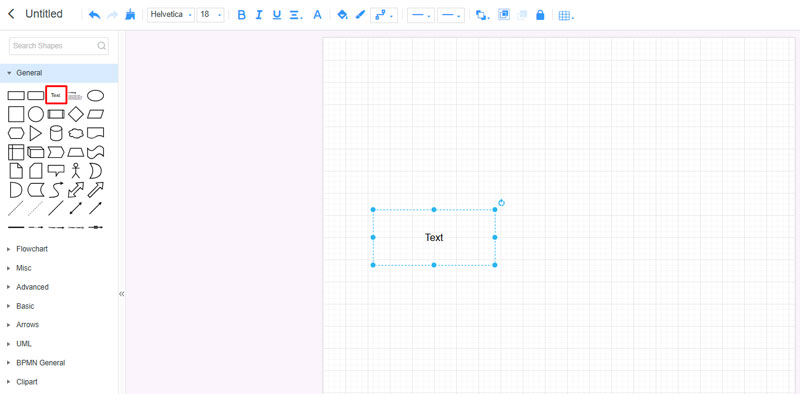Click the format painter brush icon

(130, 15)
